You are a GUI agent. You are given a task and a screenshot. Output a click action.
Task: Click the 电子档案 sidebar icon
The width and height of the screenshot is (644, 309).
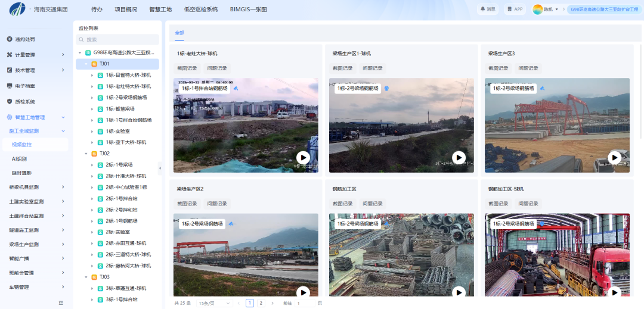(x=10, y=86)
